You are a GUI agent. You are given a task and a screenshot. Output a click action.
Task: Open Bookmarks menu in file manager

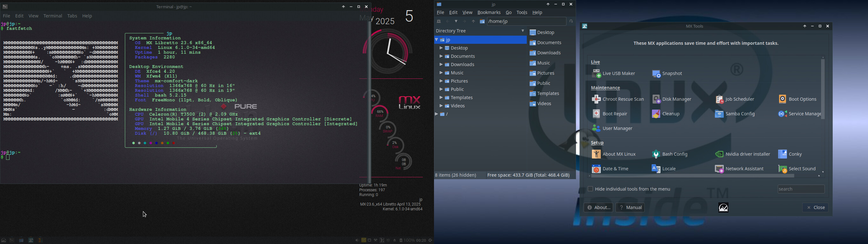tap(489, 12)
